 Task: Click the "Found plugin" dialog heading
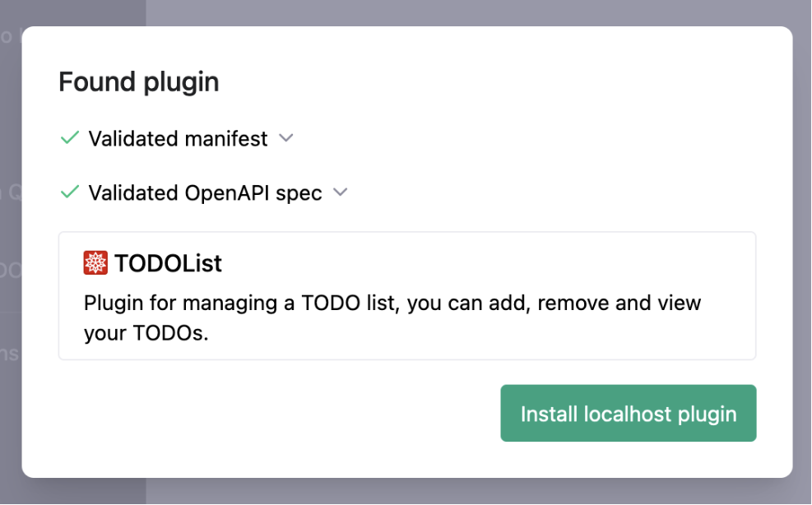point(138,82)
